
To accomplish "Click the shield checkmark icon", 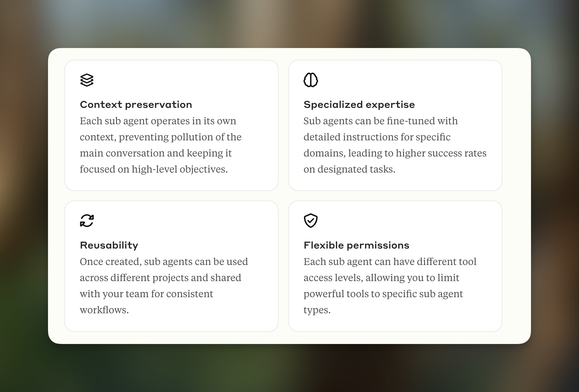I will pyautogui.click(x=310, y=221).
